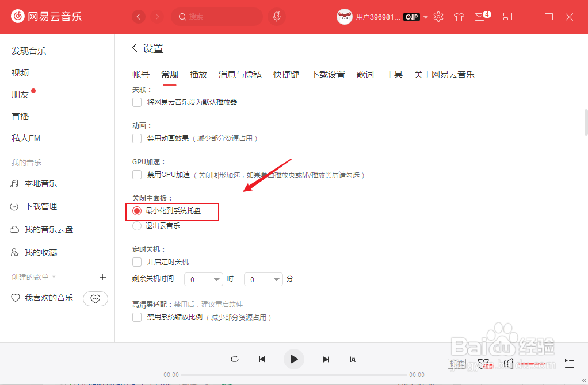
Task: Skip to next track
Action: 326,359
